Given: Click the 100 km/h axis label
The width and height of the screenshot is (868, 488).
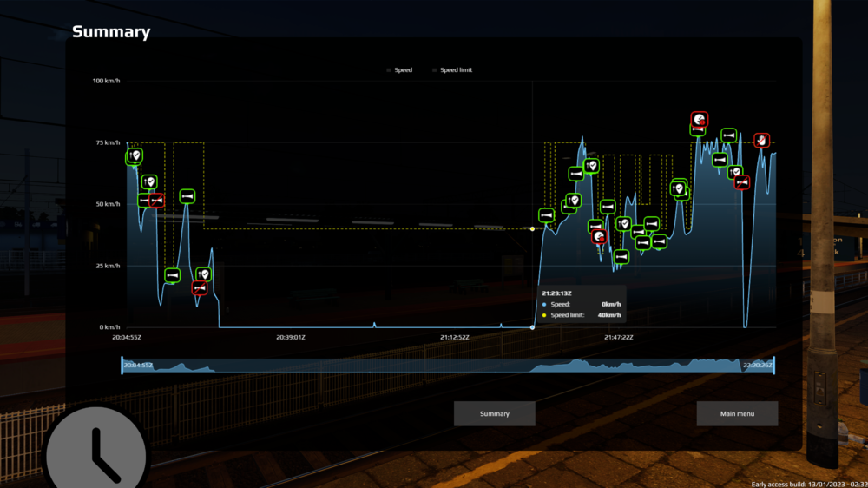Looking at the screenshot, I should pos(106,81).
